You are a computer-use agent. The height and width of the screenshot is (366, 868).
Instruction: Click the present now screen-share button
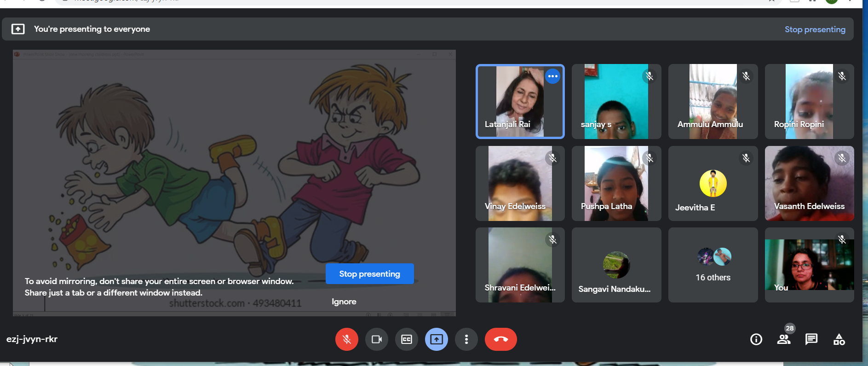437,339
